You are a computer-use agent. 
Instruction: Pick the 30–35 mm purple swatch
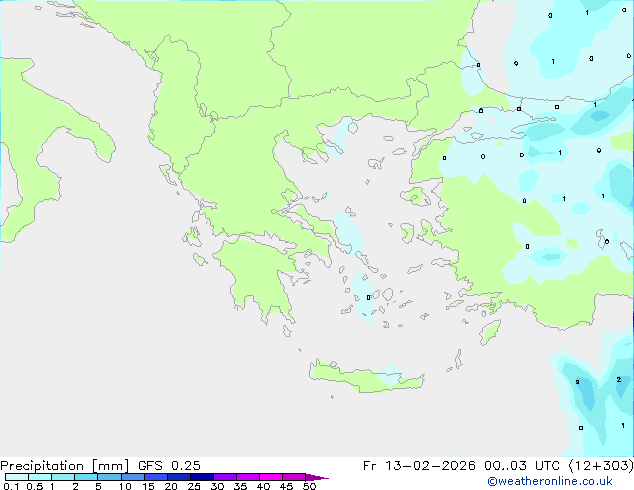(225, 477)
